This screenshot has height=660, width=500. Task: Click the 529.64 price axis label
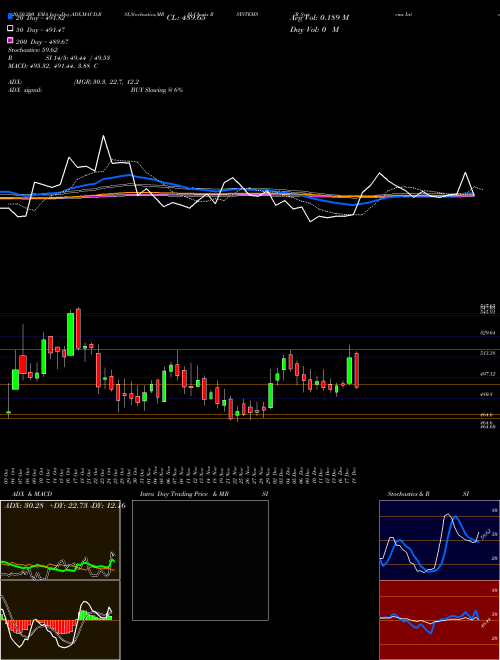[x=487, y=333]
